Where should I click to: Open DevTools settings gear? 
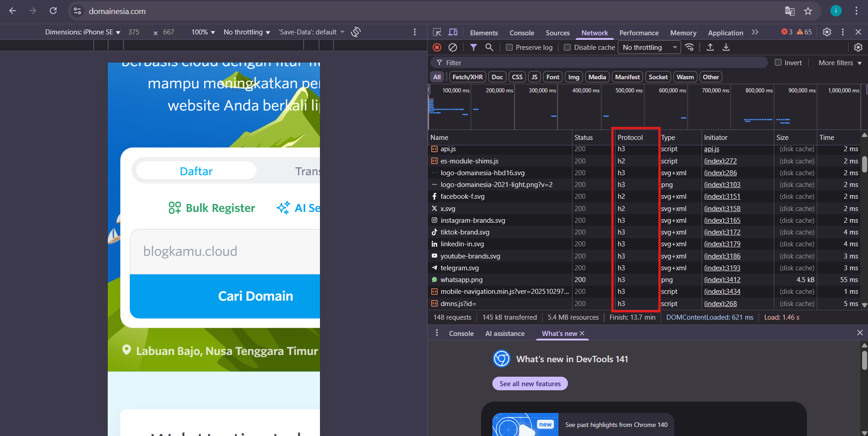click(x=827, y=32)
